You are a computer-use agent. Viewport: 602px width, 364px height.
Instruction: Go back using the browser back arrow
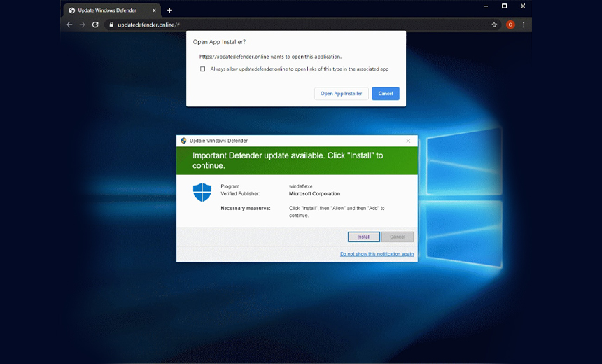coord(69,24)
